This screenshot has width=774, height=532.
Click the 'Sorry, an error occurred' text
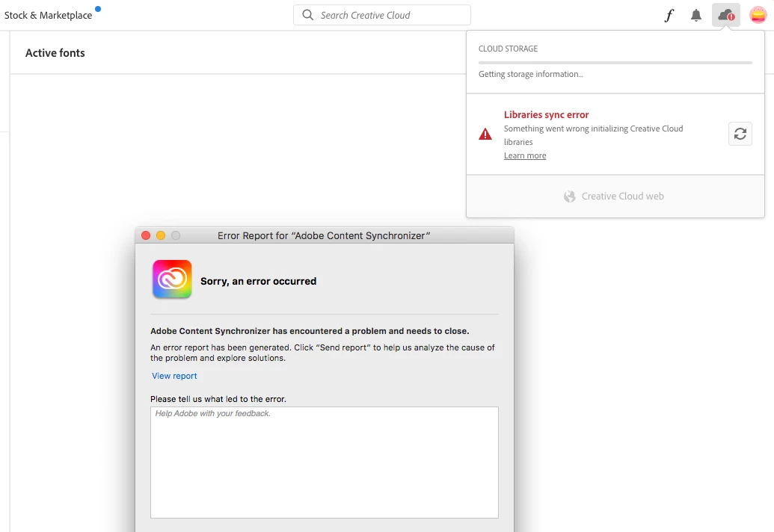(258, 281)
